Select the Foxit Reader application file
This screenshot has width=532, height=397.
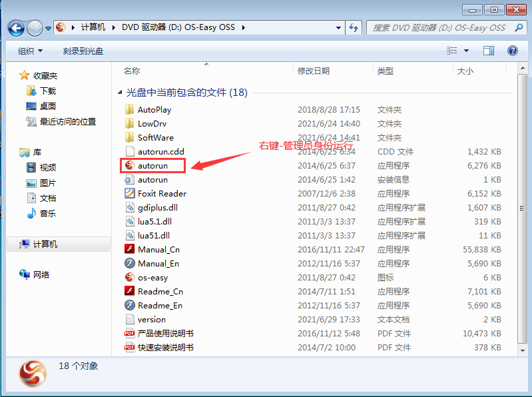(162, 193)
